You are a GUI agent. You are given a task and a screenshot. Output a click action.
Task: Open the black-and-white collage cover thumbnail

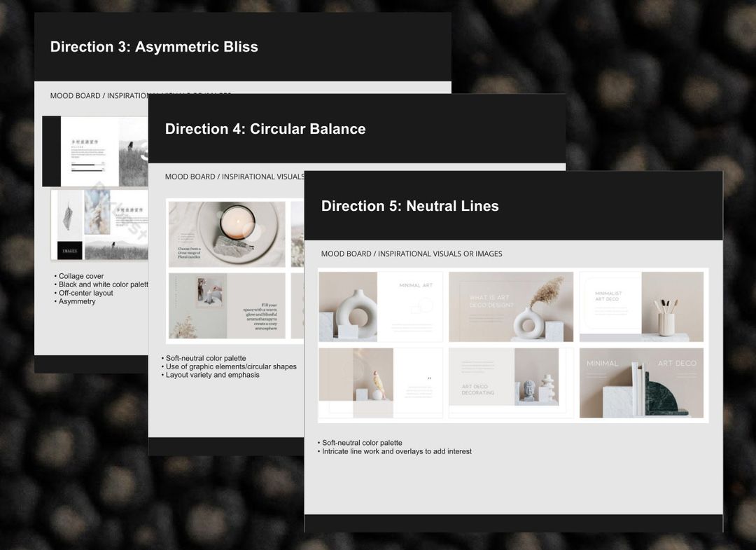coord(94,151)
